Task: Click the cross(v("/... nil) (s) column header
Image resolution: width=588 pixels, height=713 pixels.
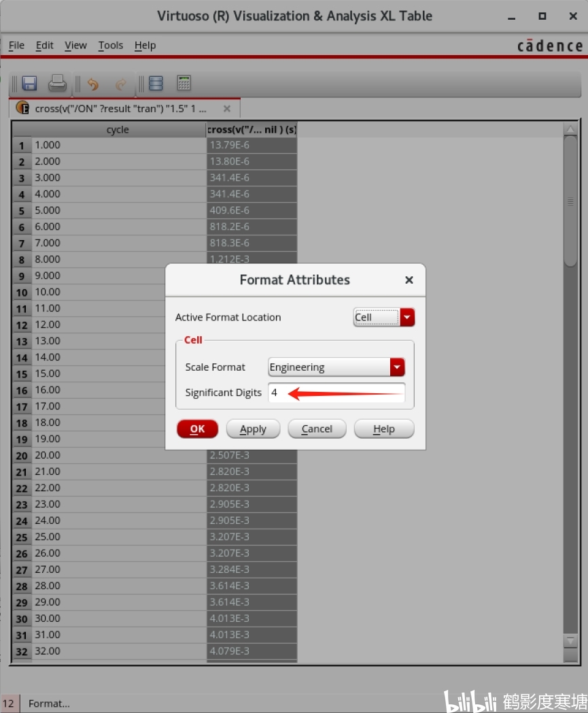Action: click(x=252, y=129)
